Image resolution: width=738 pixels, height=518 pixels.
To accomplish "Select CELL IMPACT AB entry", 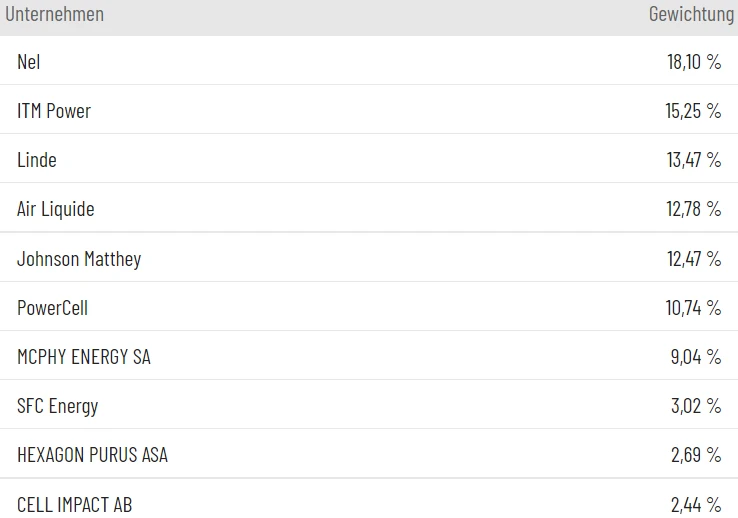I will click(75, 504).
